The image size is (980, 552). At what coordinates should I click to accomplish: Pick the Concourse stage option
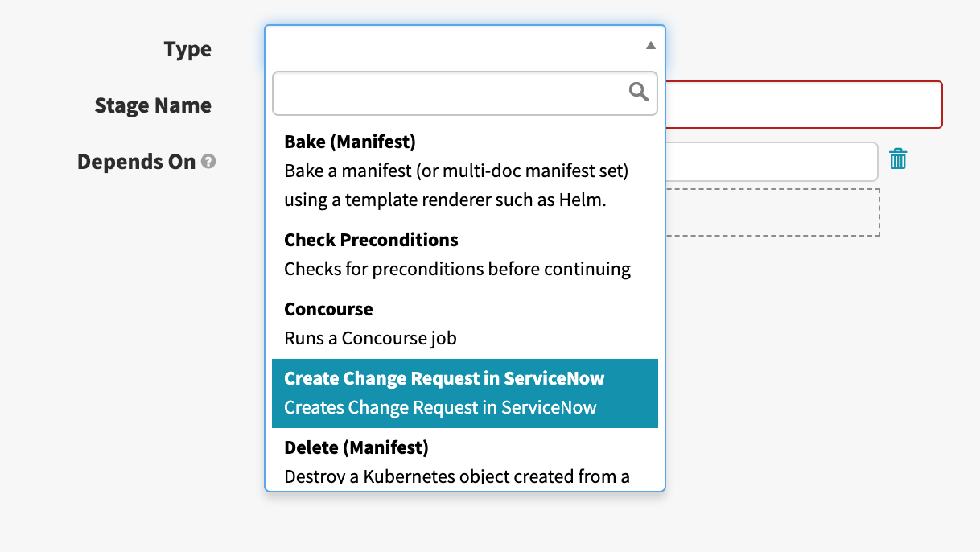(328, 310)
